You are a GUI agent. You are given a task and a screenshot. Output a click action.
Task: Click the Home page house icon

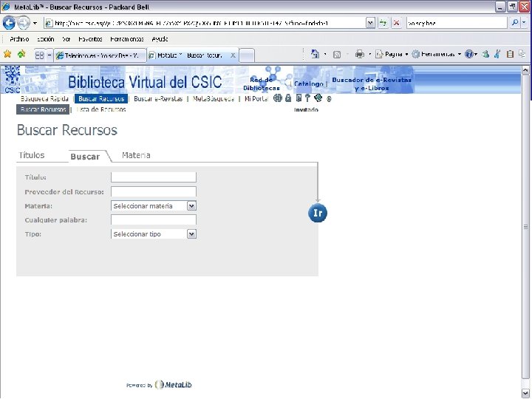(316, 54)
